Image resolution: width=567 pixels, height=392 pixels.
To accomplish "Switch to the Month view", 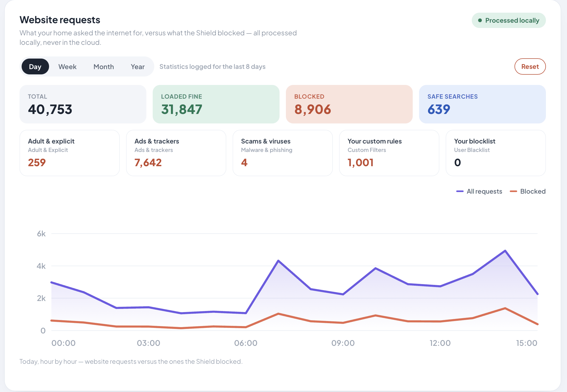I will click(104, 66).
